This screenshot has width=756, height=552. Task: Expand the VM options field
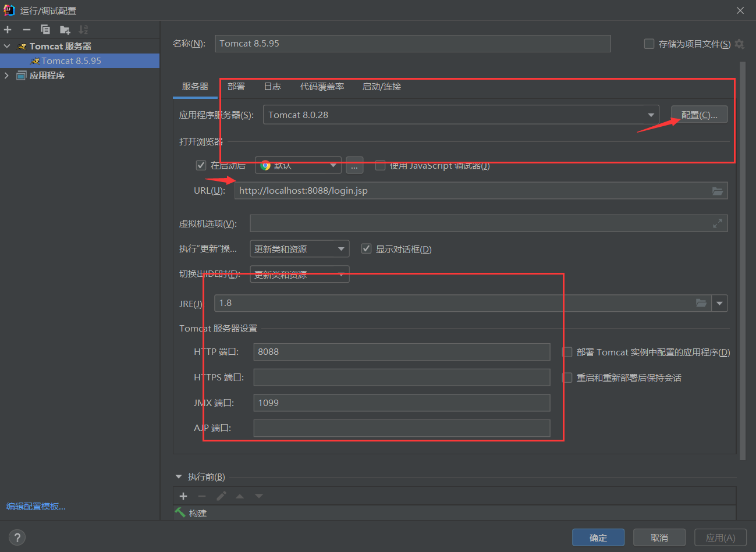pyautogui.click(x=718, y=223)
